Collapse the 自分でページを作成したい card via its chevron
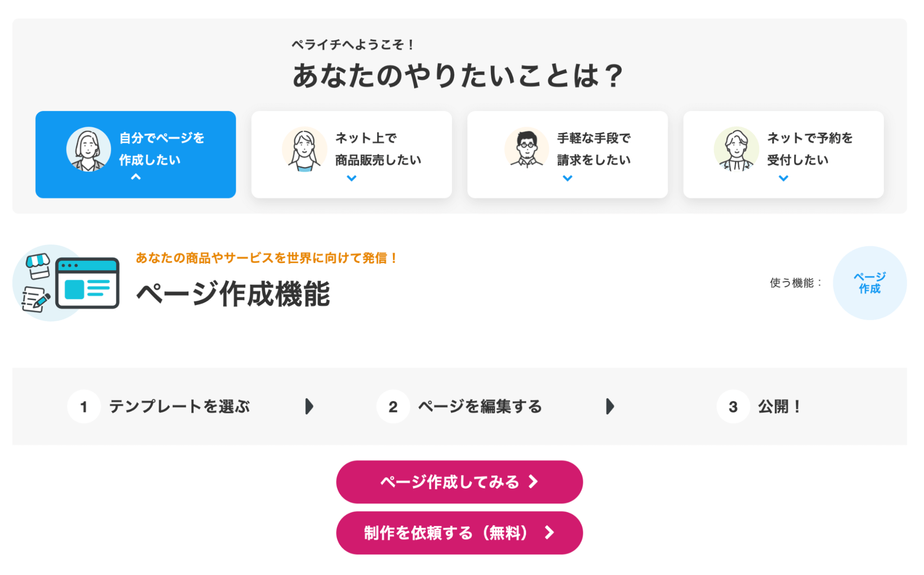 point(135,178)
